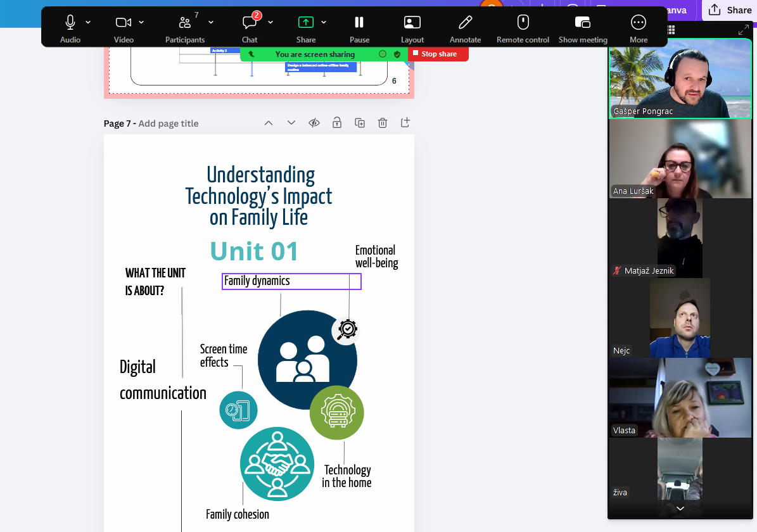Screen dimensions: 757x532
Task: Open the Annotate pencil tool
Action: pos(465,28)
